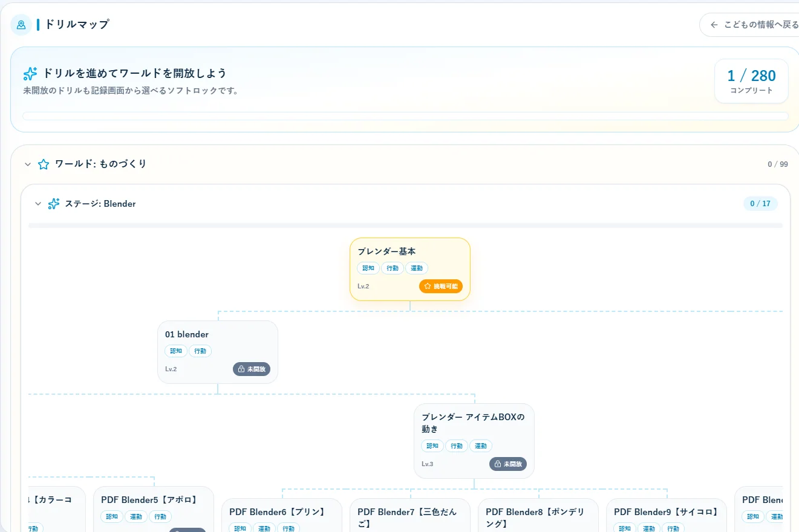
Task: Click the 認知 tag on 01 blender
Action: (176, 351)
